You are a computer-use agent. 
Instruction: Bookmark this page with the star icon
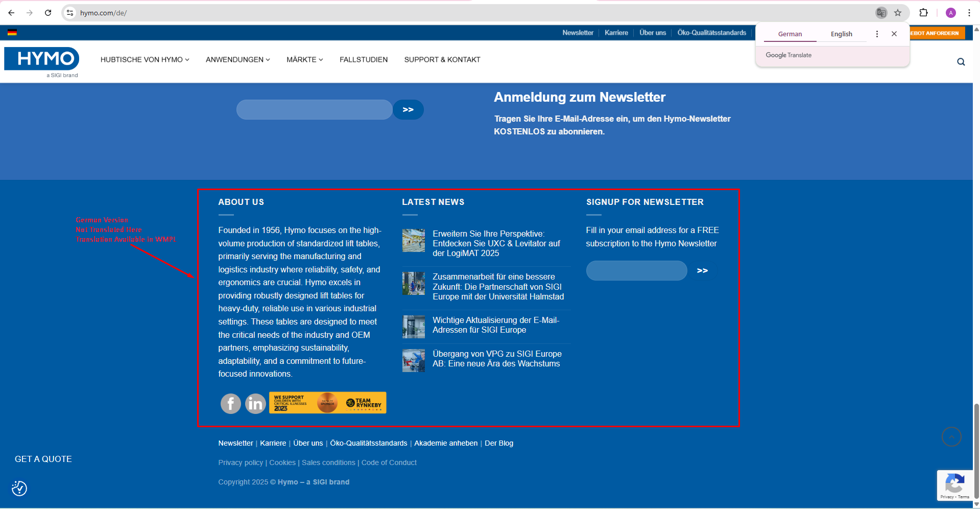pyautogui.click(x=898, y=13)
